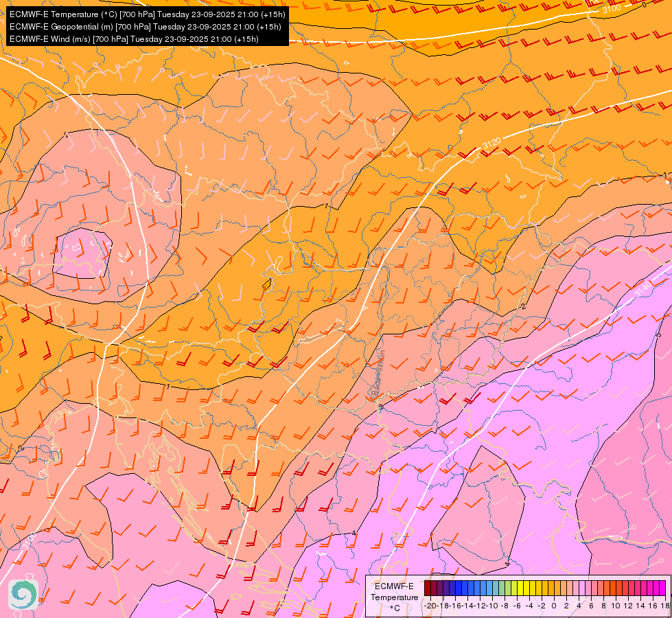The width and height of the screenshot is (672, 618).
Task: Click the 3140 geopotential contour label
Action: tap(643, 288)
